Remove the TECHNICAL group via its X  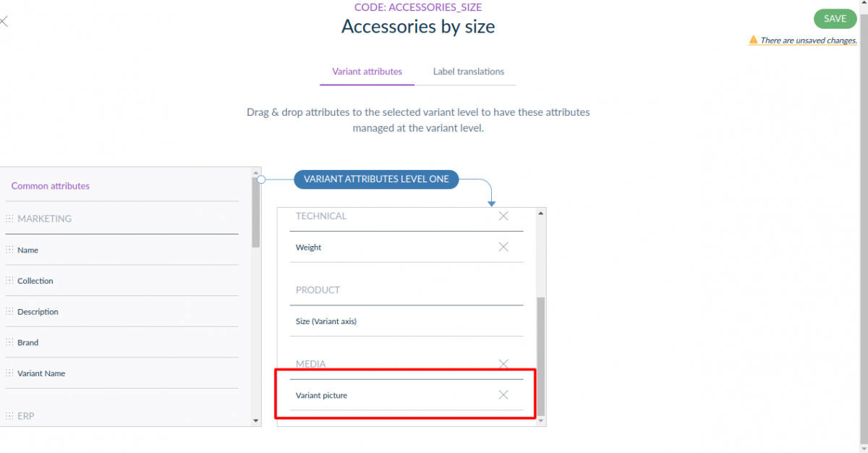point(503,216)
